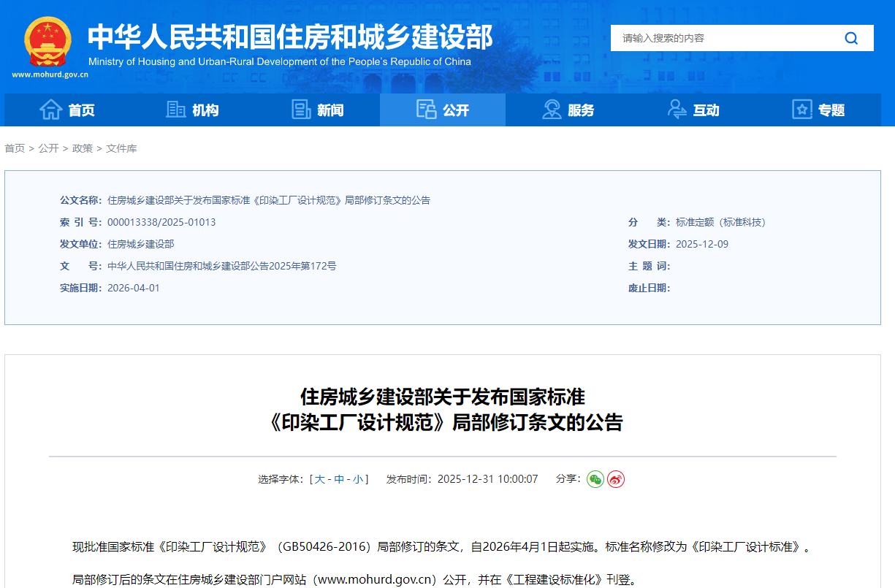Open 政策 breadcrumb link
Screen dimensions: 895x588
click(x=83, y=148)
